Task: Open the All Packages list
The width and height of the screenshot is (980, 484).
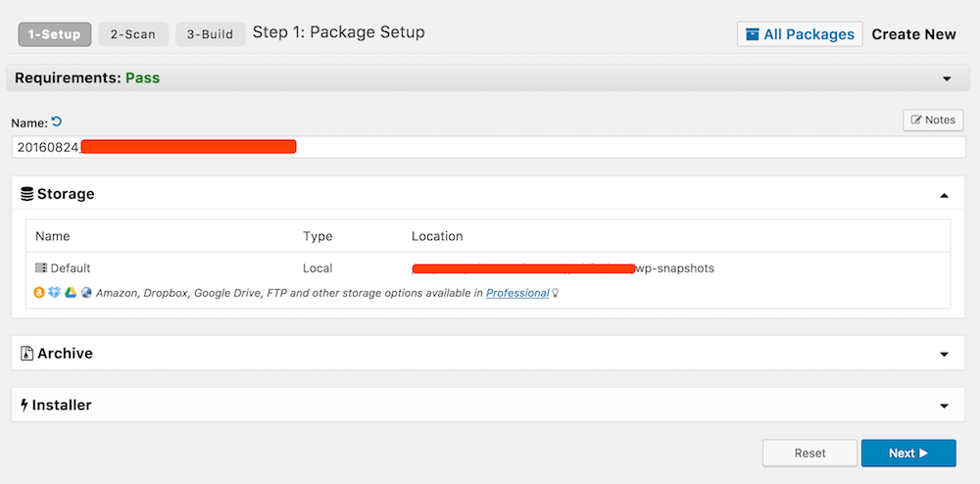Action: [800, 34]
